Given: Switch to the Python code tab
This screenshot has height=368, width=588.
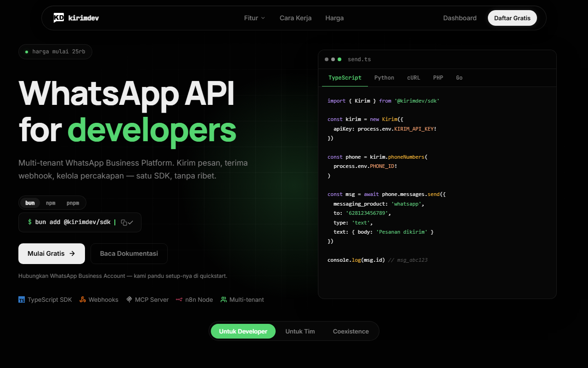Looking at the screenshot, I should point(384,78).
